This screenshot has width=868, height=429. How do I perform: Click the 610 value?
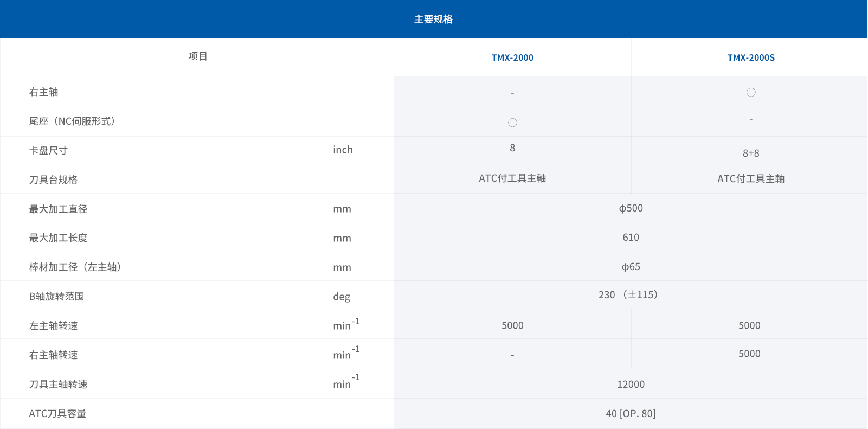tap(631, 238)
